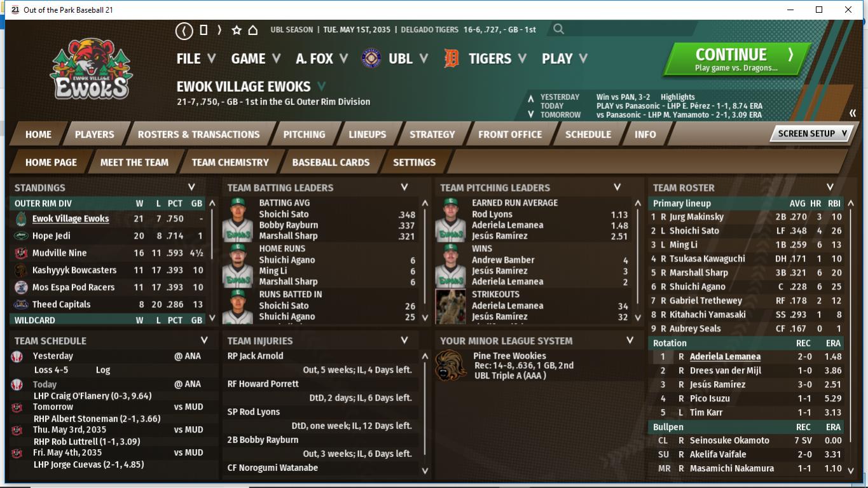This screenshot has width=868, height=488.
Task: Switch to the Lineups tab
Action: [x=368, y=134]
